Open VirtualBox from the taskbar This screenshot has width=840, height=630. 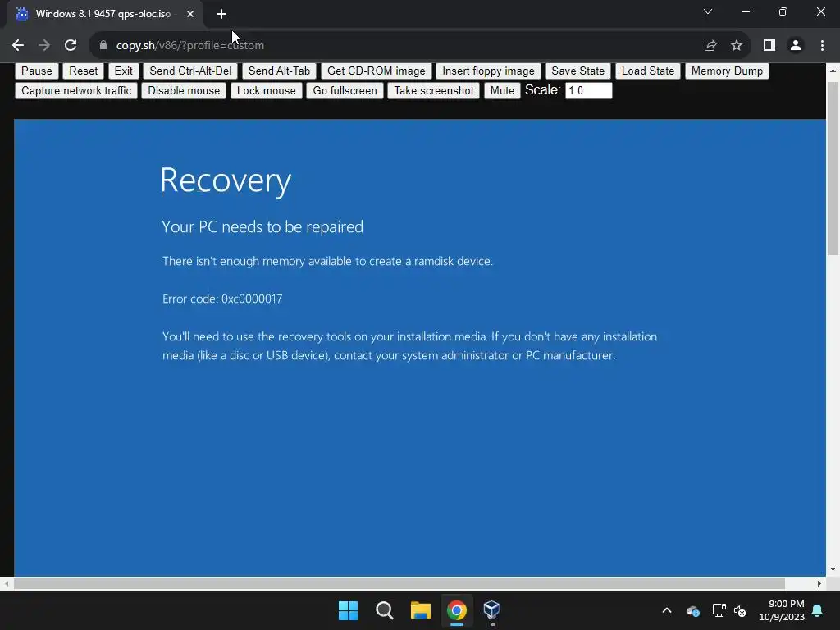point(492,610)
